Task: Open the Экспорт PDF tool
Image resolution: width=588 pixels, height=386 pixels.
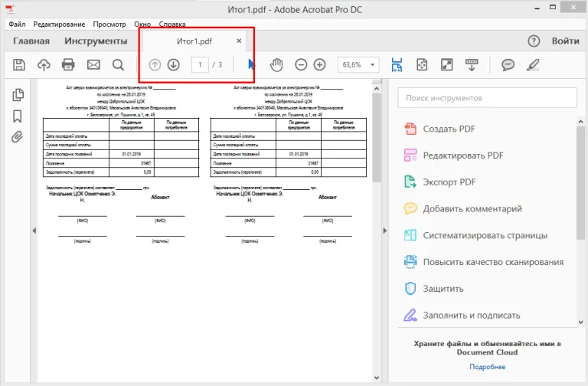Action: pyautogui.click(x=440, y=182)
